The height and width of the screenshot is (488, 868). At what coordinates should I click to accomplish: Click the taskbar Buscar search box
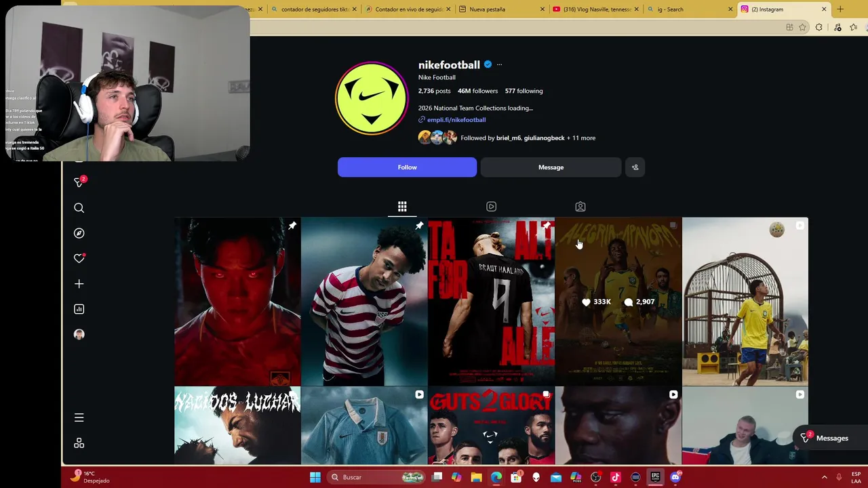(376, 477)
